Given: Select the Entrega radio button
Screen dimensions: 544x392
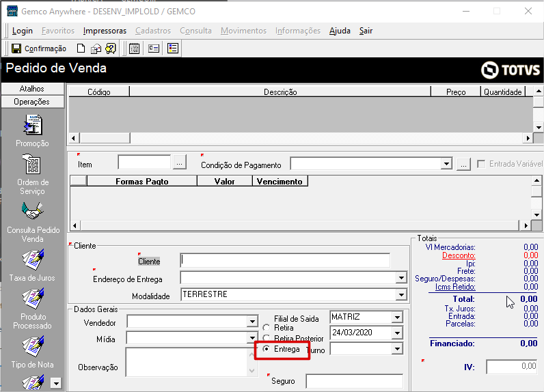Looking at the screenshot, I should click(266, 349).
